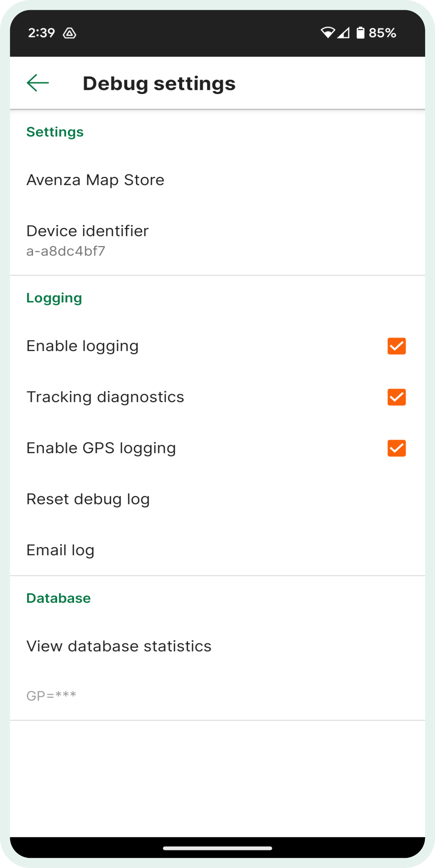
Task: Click the back arrow to leave Debug settings
Action: 37,83
